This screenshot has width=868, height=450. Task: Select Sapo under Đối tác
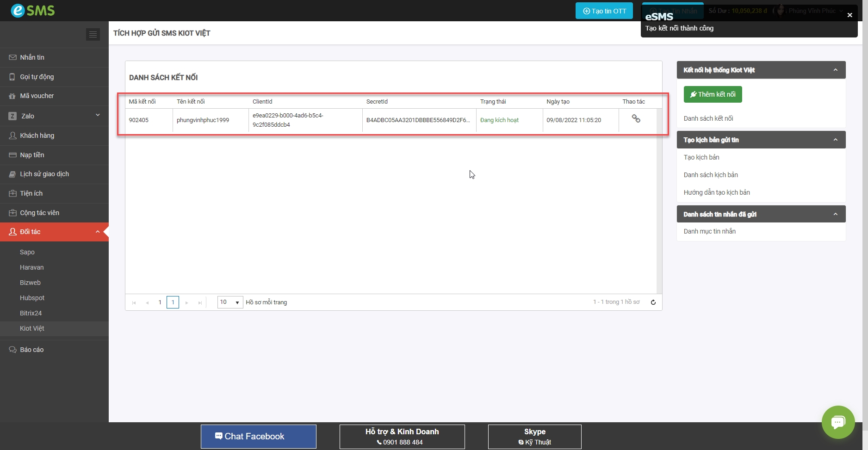(x=27, y=252)
